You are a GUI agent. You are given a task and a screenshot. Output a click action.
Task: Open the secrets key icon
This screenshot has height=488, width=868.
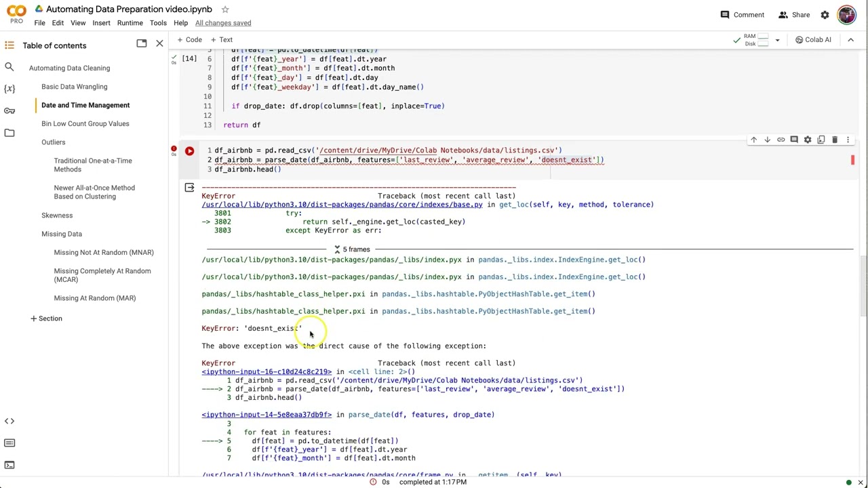coord(9,110)
